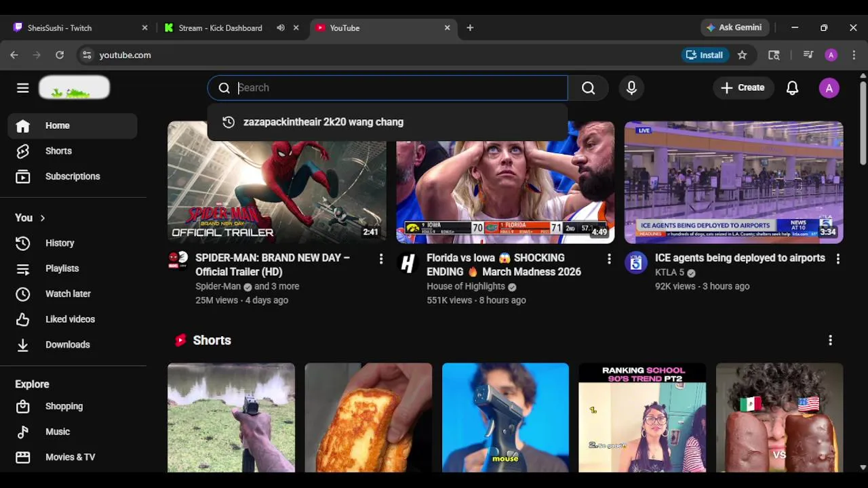The image size is (868, 488).
Task: Open the YouTube account avatar menu
Action: click(x=829, y=88)
